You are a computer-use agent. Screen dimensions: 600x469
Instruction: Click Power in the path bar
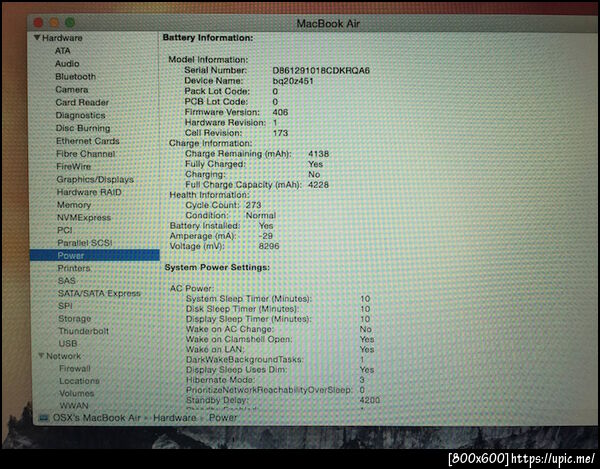coord(223,418)
